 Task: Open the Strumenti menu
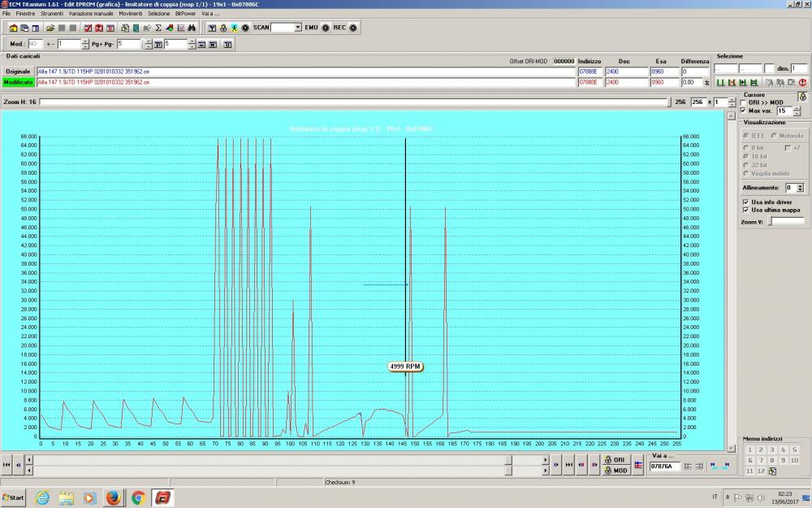pos(52,14)
